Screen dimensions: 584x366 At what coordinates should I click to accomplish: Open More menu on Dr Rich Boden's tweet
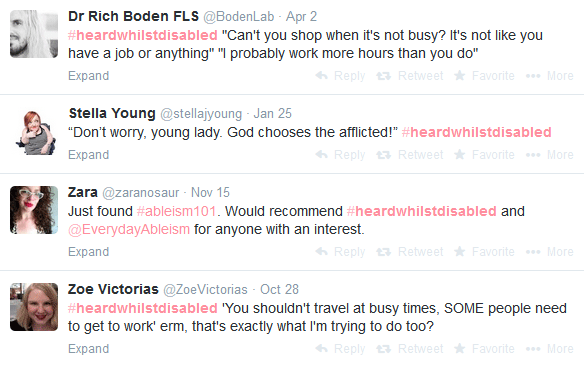point(549,76)
